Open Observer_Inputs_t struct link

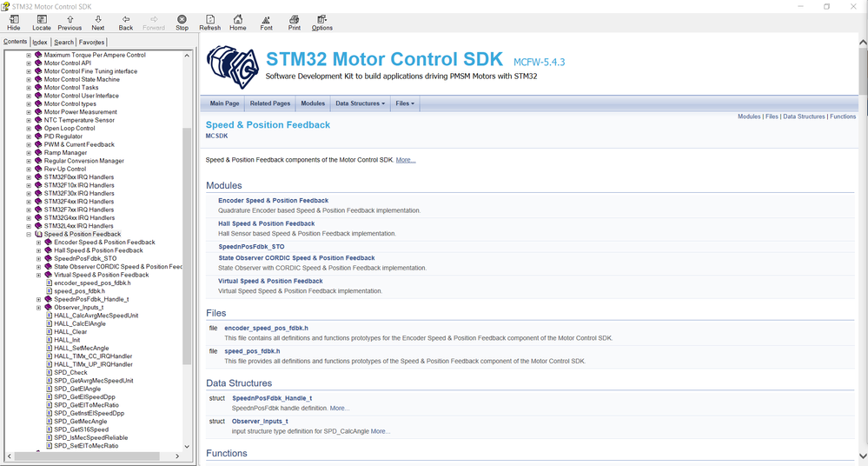click(x=260, y=422)
